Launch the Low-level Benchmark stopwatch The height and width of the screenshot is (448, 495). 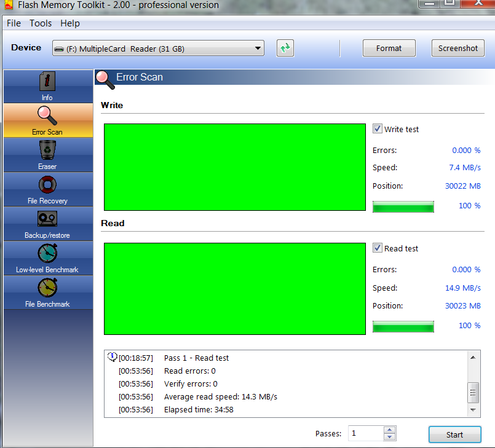[x=47, y=254]
